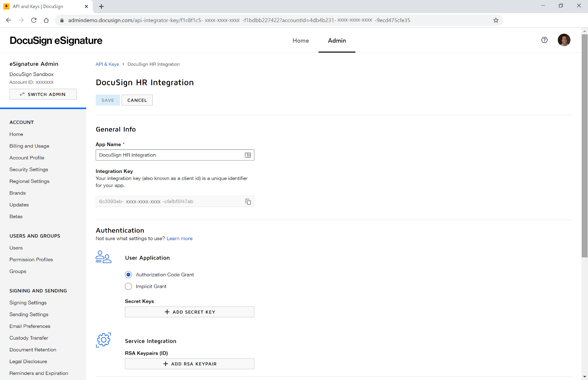Copy the Integration Key to clipboard
Image resolution: width=588 pixels, height=380 pixels.
(x=248, y=202)
